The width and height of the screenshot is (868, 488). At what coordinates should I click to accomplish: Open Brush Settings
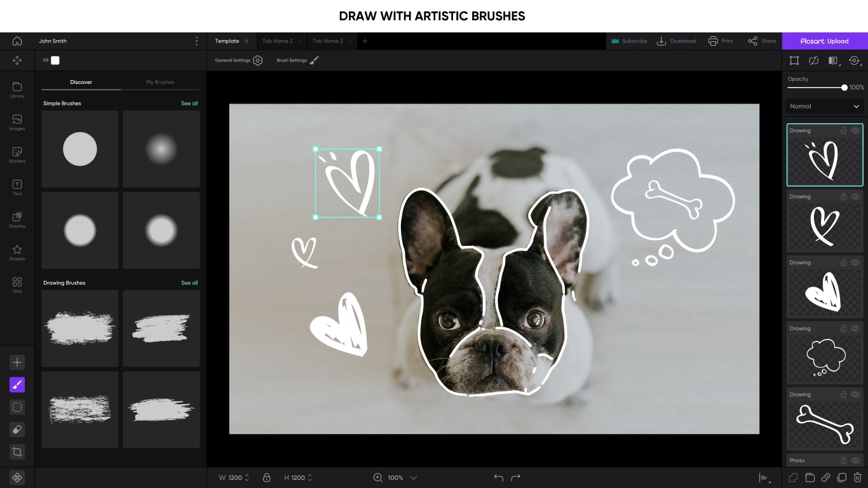click(315, 60)
